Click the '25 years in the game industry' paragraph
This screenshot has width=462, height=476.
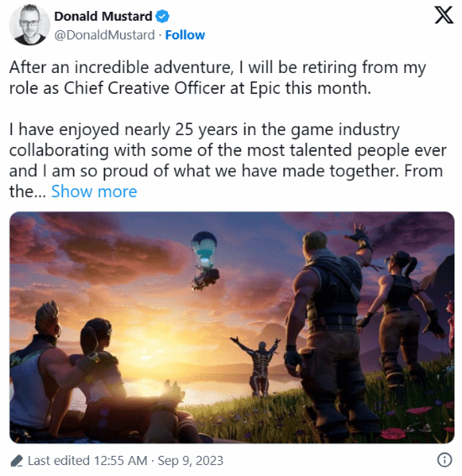tap(228, 160)
